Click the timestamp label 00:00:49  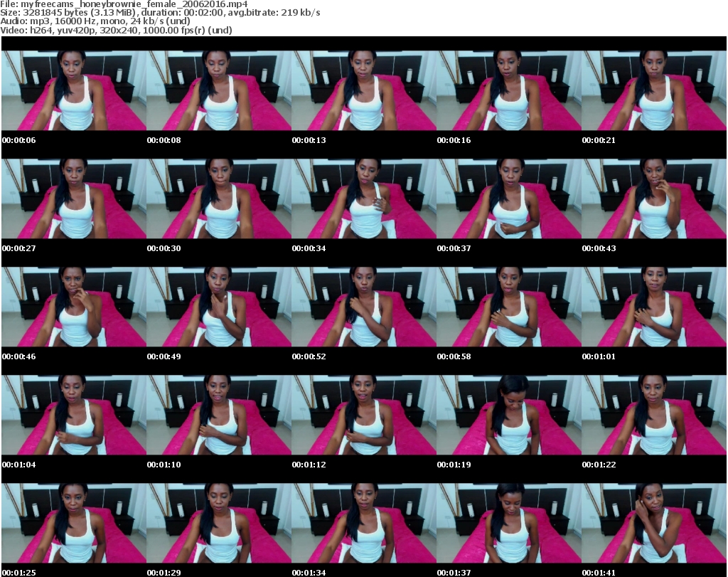(x=164, y=356)
